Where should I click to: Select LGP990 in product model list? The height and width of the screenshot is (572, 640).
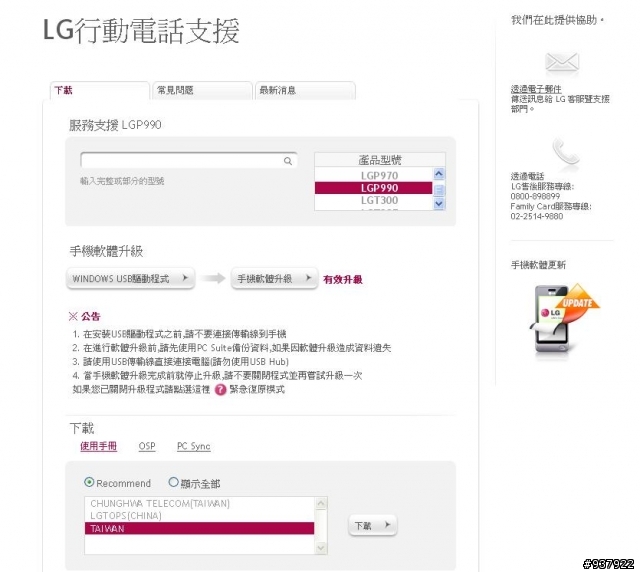coord(373,188)
